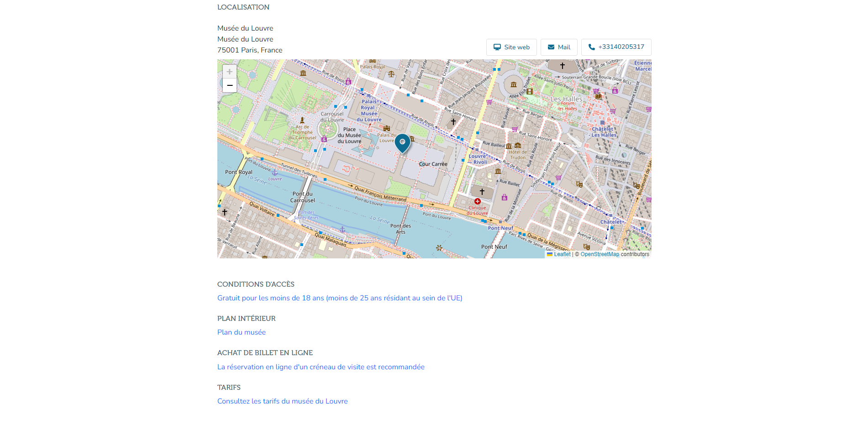868x425 pixels.
Task: Open the Site web link
Action: [x=511, y=47]
